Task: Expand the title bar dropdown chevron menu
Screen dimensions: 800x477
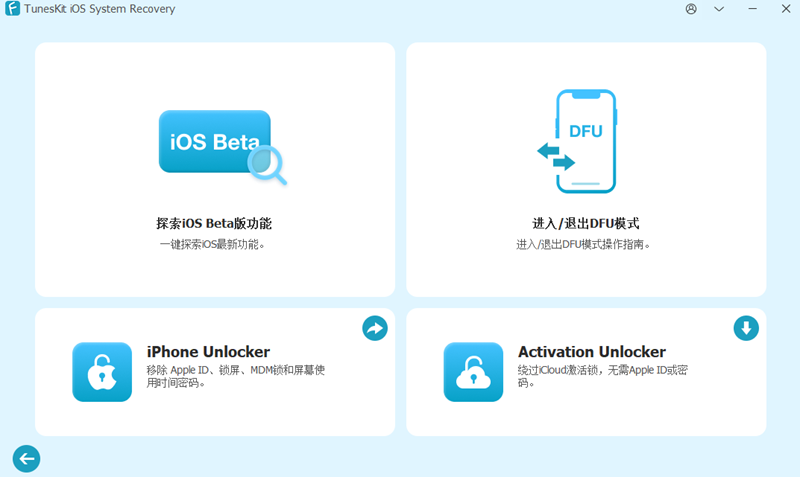Action: (x=719, y=9)
